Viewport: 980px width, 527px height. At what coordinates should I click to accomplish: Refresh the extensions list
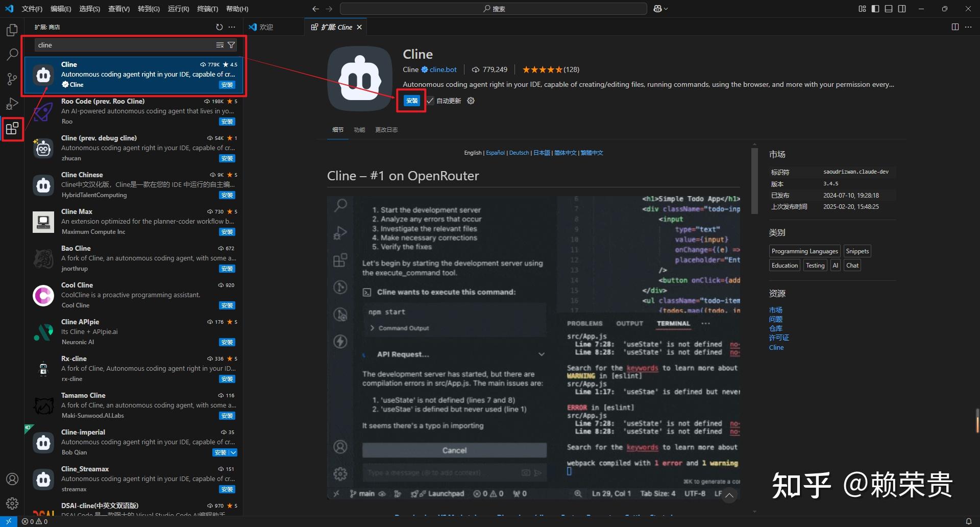219,27
